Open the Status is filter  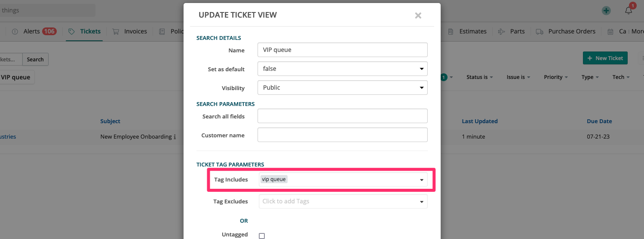coord(479,77)
